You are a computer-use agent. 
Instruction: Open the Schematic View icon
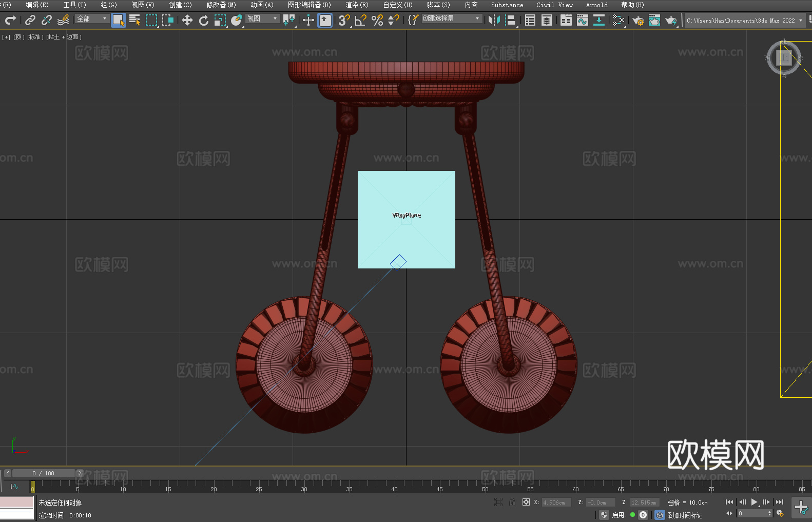pyautogui.click(x=598, y=21)
